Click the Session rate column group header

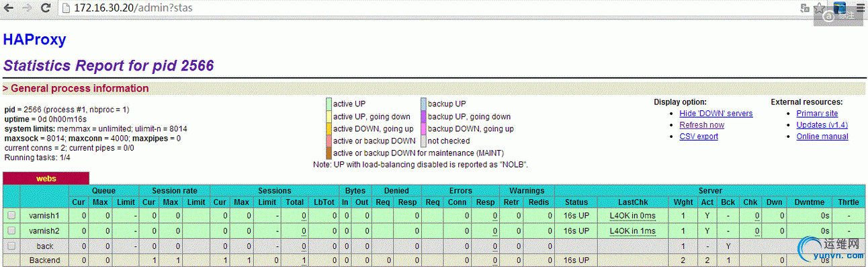174,191
